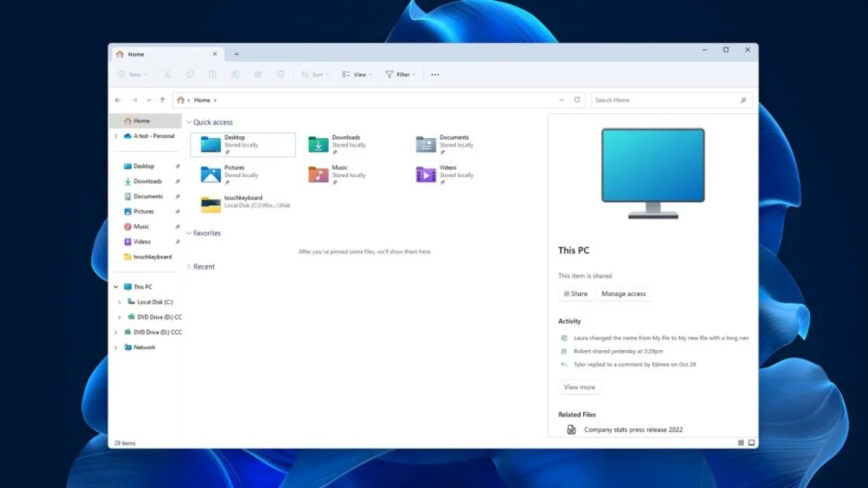Screen dimensions: 868x488
Task: Go up one level with up arrow
Action: pos(162,100)
